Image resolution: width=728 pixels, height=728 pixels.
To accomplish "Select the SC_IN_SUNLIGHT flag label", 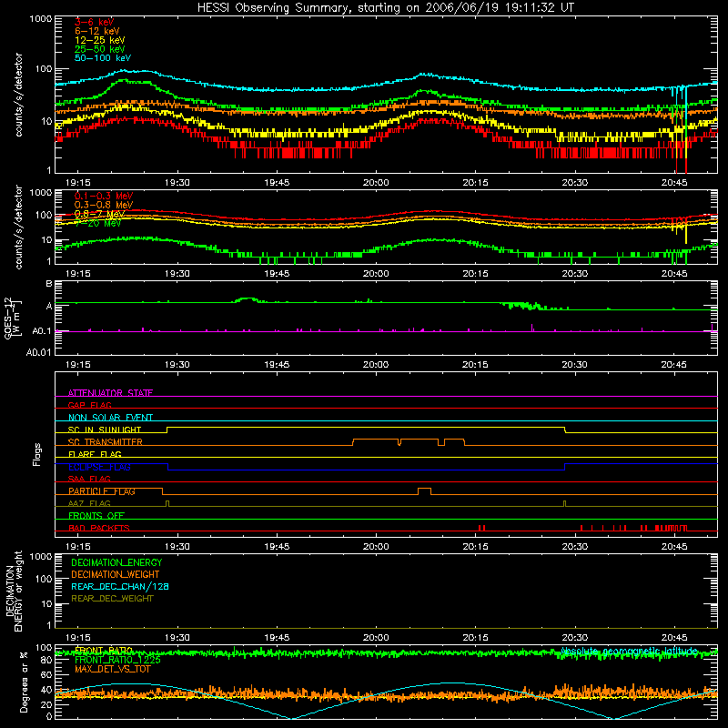I will pos(104,430).
